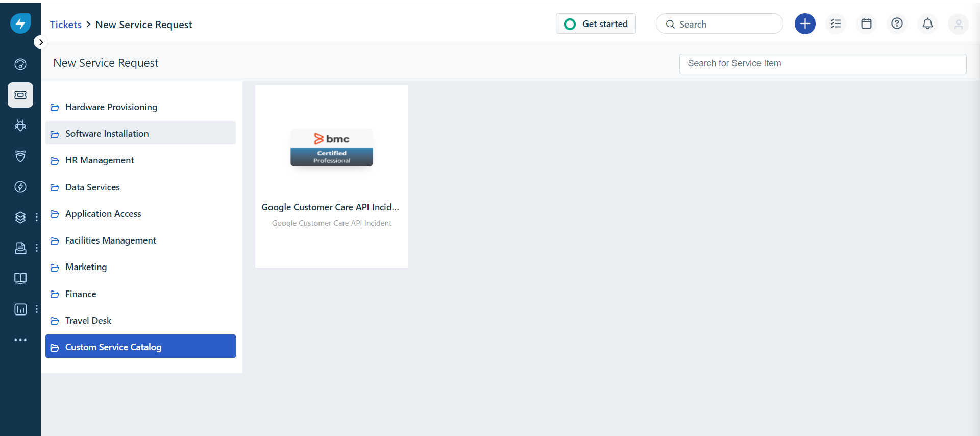Select Software Installation category
Screen dimensions: 980x436
[140, 134]
